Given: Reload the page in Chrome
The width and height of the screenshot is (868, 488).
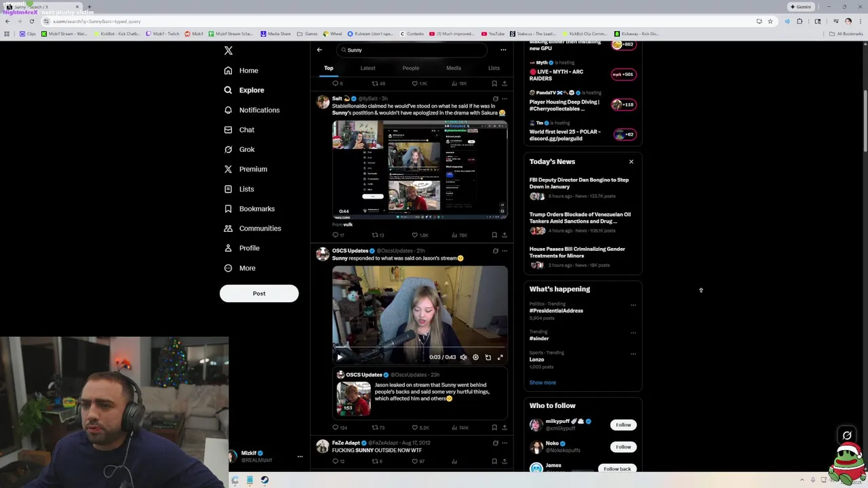Looking at the screenshot, I should [x=31, y=21].
